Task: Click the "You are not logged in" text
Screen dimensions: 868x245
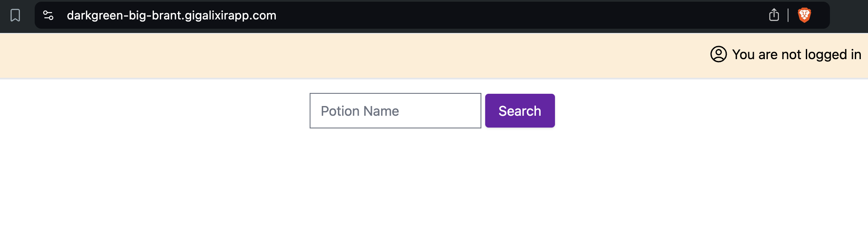Action: point(797,54)
